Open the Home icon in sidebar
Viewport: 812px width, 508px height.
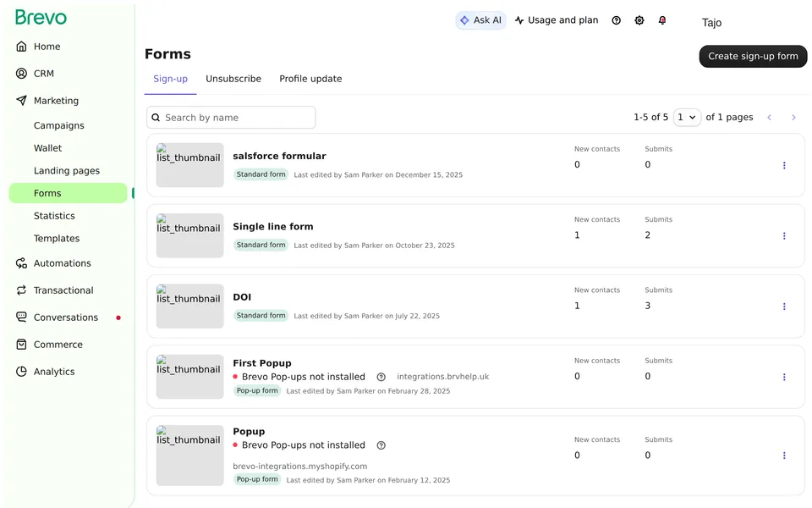(21, 47)
